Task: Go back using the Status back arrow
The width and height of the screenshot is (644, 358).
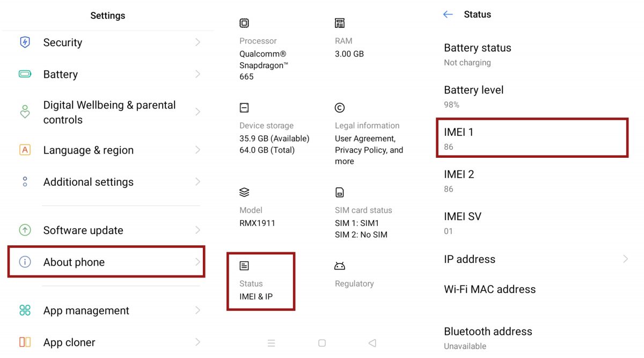Action: 448,14
